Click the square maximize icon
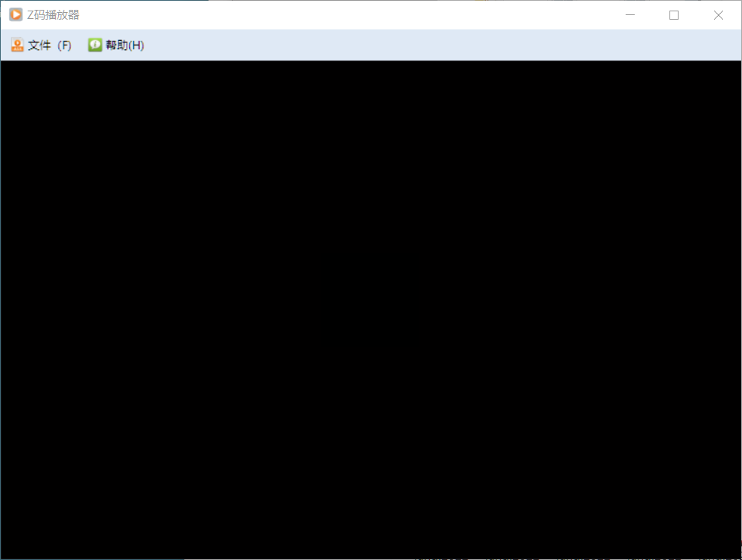 (x=674, y=15)
